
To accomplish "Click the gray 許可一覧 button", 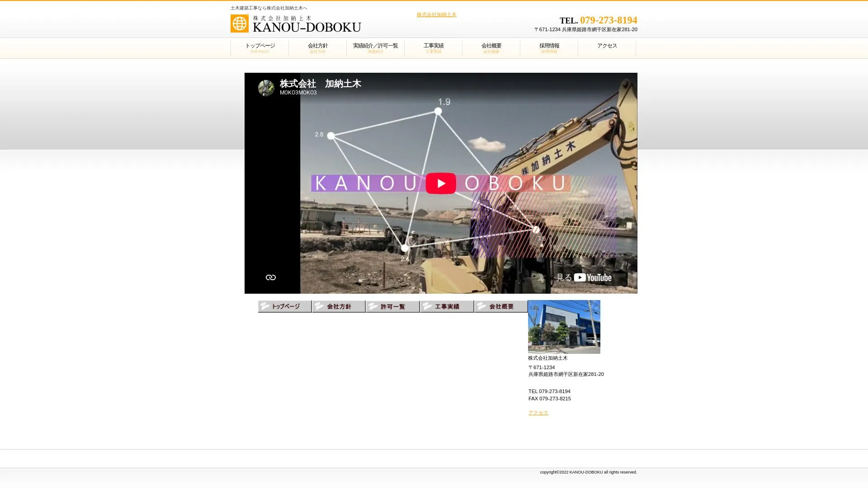I will 392,306.
